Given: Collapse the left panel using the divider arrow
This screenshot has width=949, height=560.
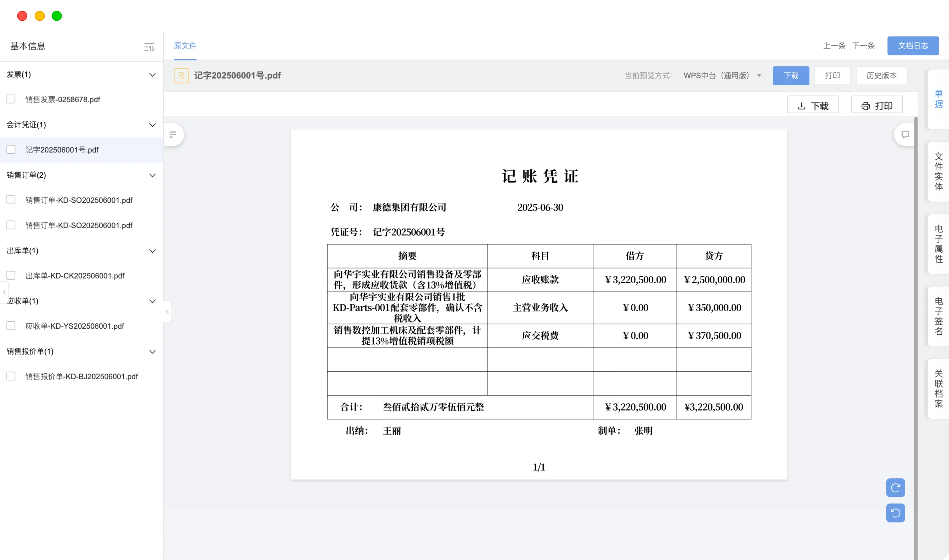Looking at the screenshot, I should (167, 312).
